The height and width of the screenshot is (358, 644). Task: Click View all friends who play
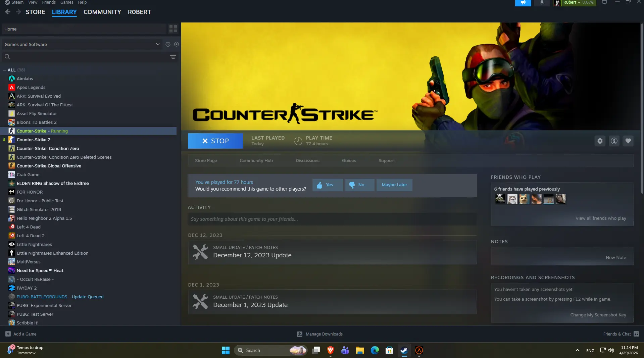coord(601,218)
